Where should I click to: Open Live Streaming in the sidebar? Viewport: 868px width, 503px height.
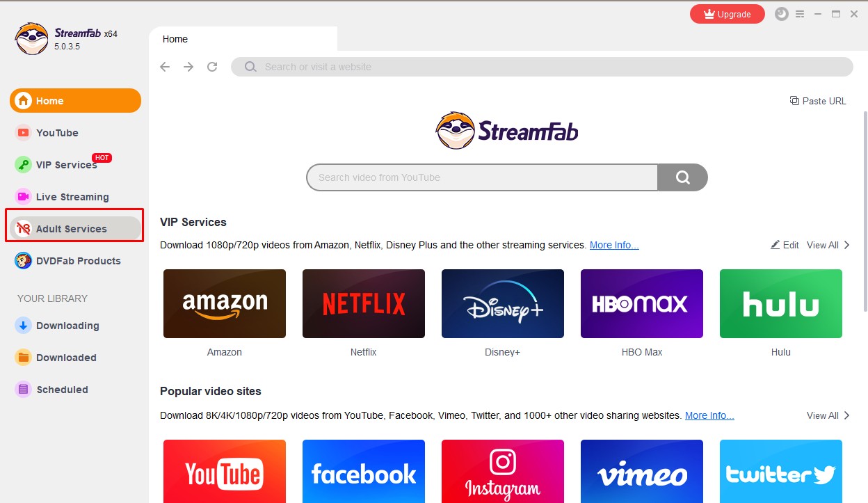coord(72,197)
